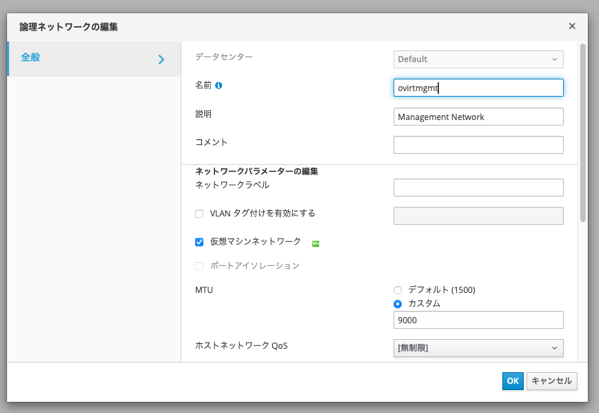Open the ホストネットワーク QoS dropdown
599x413 pixels.
(478, 348)
